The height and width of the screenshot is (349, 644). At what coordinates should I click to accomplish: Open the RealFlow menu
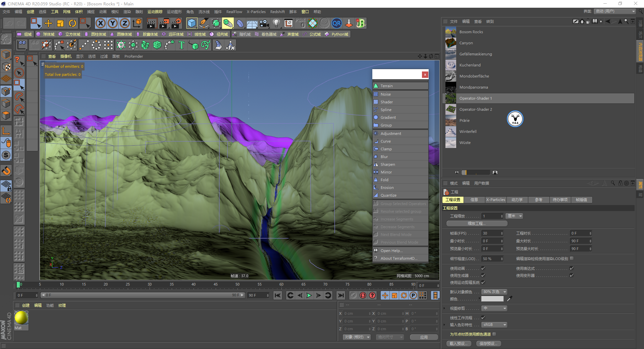tap(234, 12)
